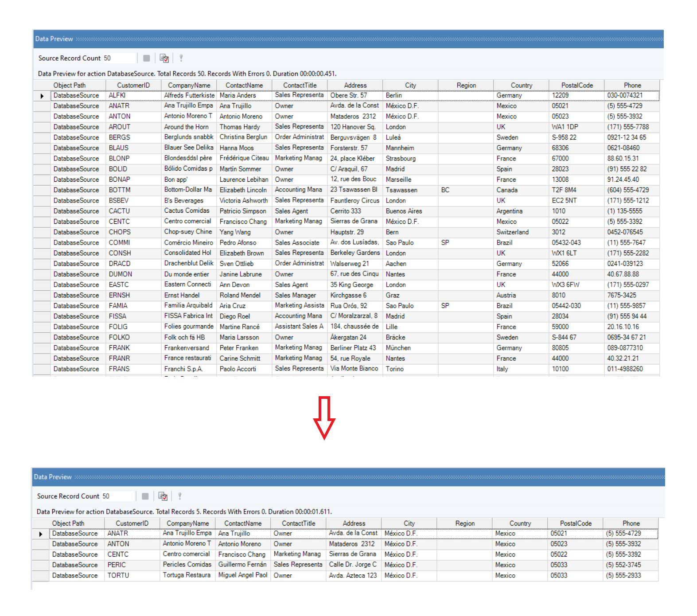Select row arrow indicator beside ALFKI record
Screen dimensions: 697x616
click(x=42, y=96)
